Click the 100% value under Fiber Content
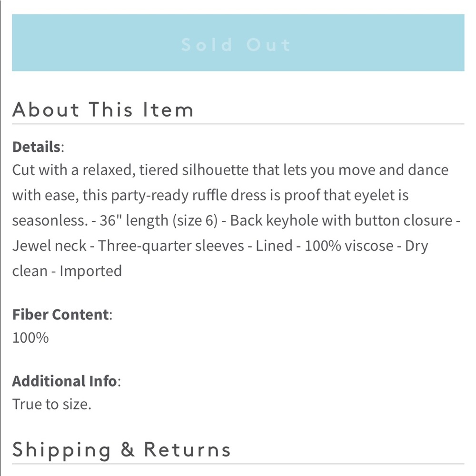This screenshot has height=476, width=476. coord(30,338)
